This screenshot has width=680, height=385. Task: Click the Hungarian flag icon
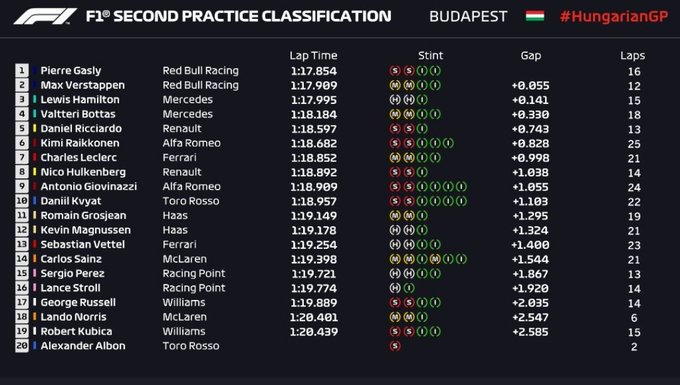click(535, 16)
